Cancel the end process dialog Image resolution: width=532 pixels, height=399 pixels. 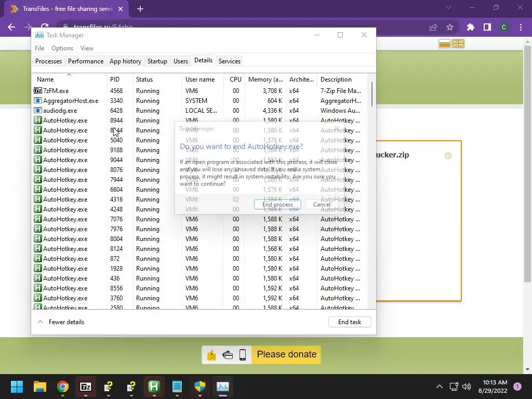(321, 204)
